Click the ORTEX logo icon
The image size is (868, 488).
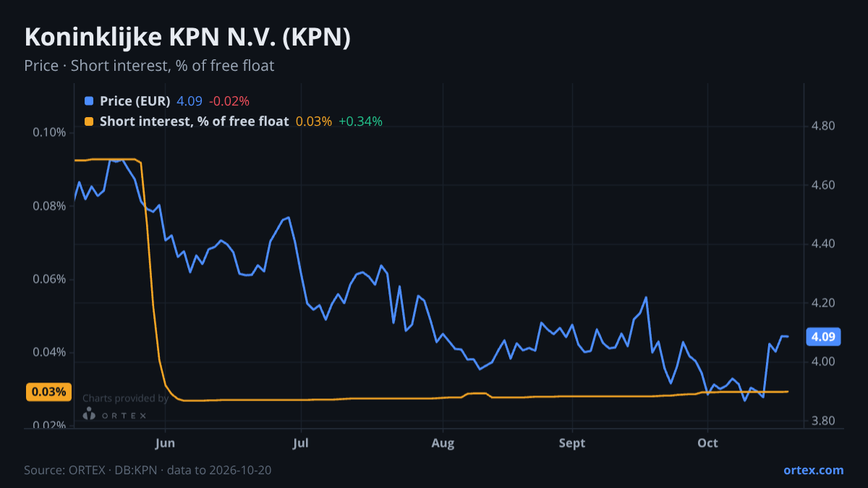89,414
